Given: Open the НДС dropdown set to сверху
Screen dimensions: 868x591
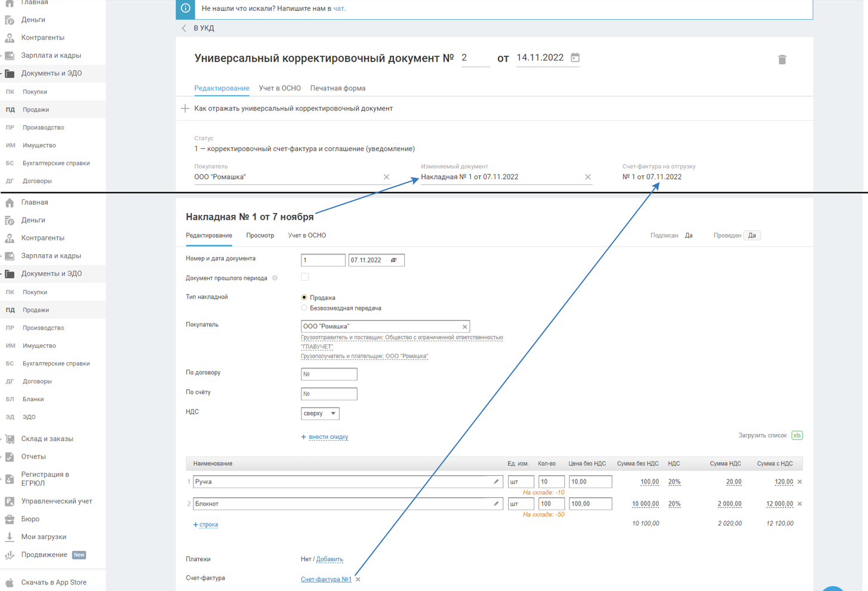Looking at the screenshot, I should 320,413.
